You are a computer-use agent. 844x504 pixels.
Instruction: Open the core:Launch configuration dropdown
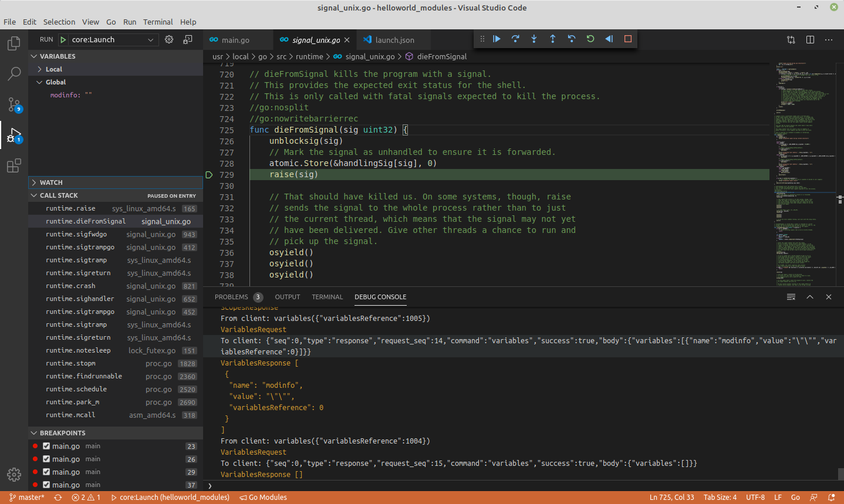(x=114, y=40)
